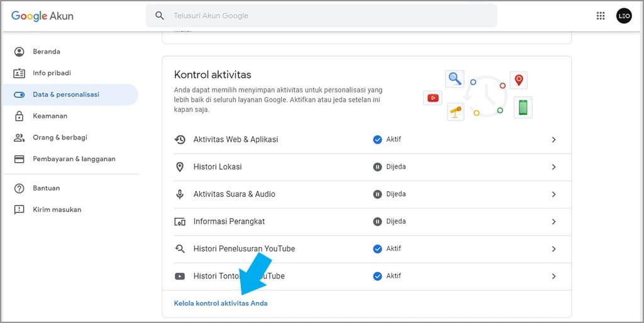The image size is (644, 323).
Task: Open Aktivitas Web & Aplikasi row label
Action: (x=236, y=140)
